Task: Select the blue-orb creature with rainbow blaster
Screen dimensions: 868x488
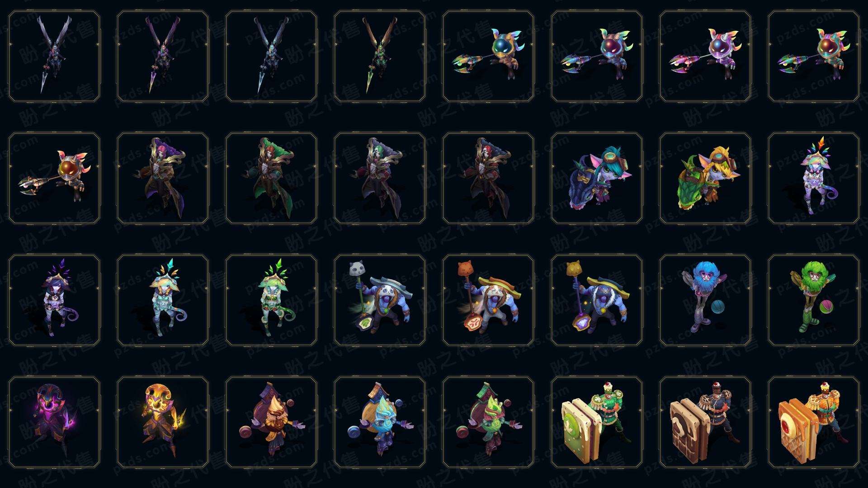Action: [488, 56]
